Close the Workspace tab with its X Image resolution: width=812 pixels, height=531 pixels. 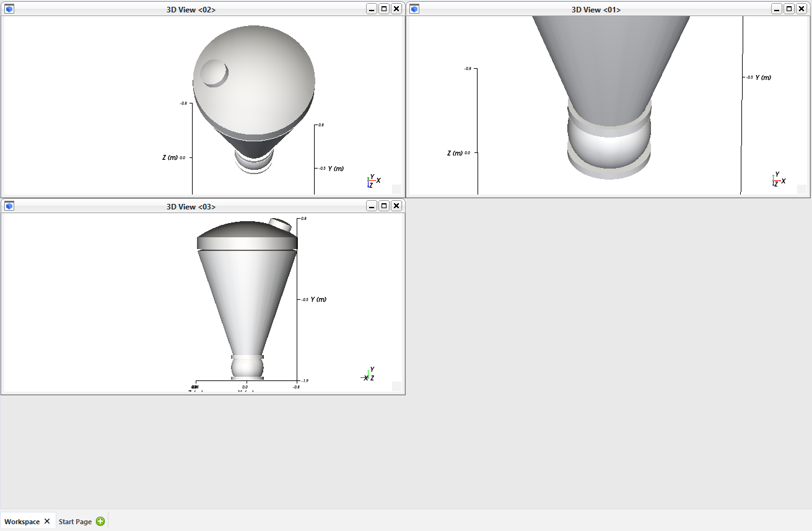47,522
